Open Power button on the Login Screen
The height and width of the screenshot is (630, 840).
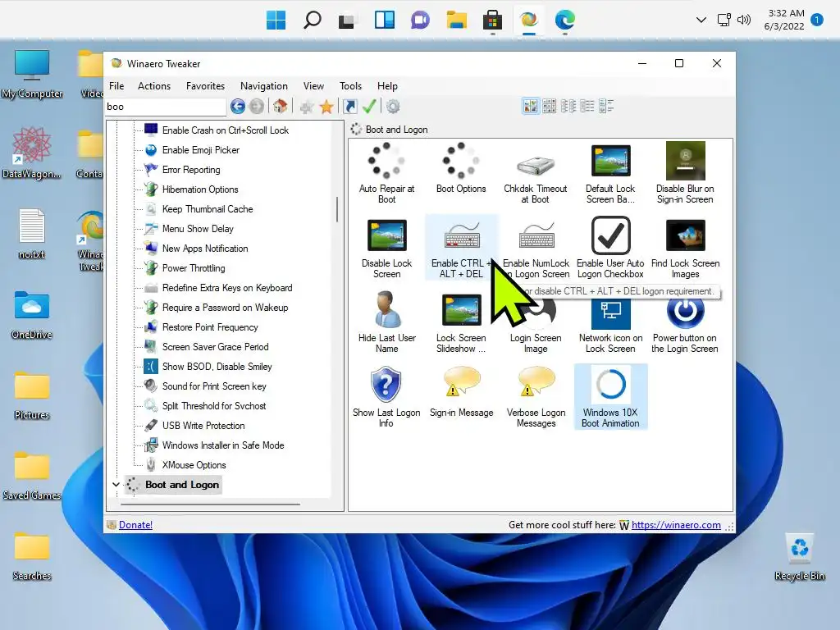coord(685,322)
